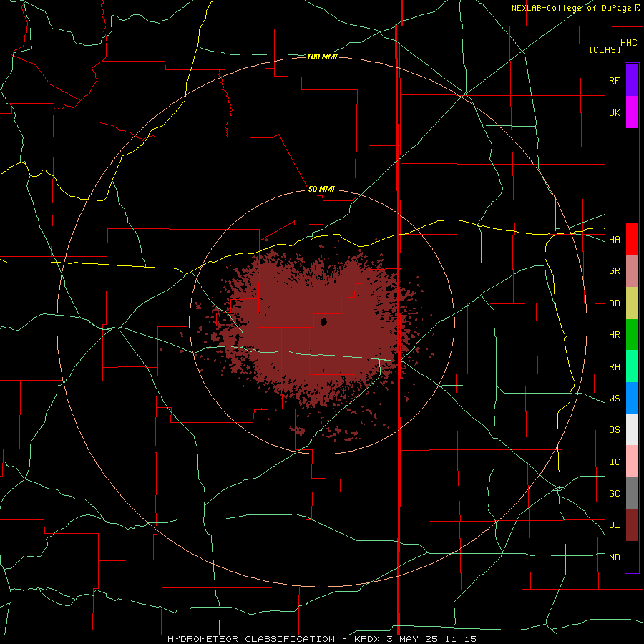644x644 pixels.
Task: Click the GR salmon legend swatch
Action: [x=632, y=271]
